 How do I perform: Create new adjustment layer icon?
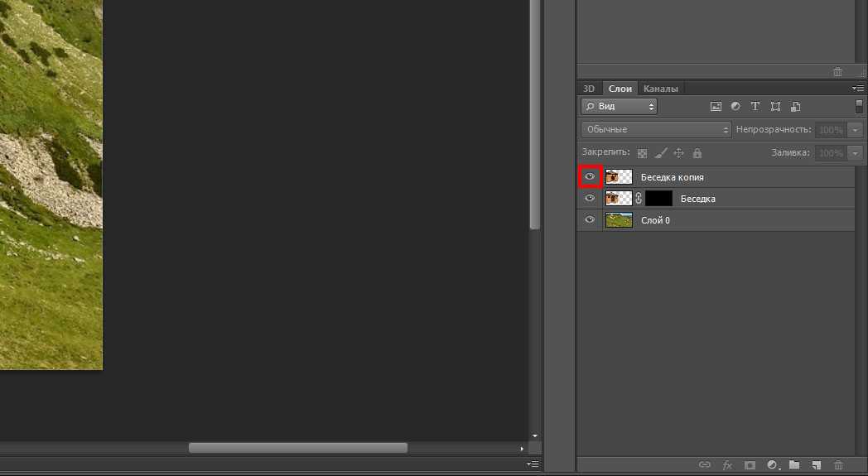coord(772,465)
